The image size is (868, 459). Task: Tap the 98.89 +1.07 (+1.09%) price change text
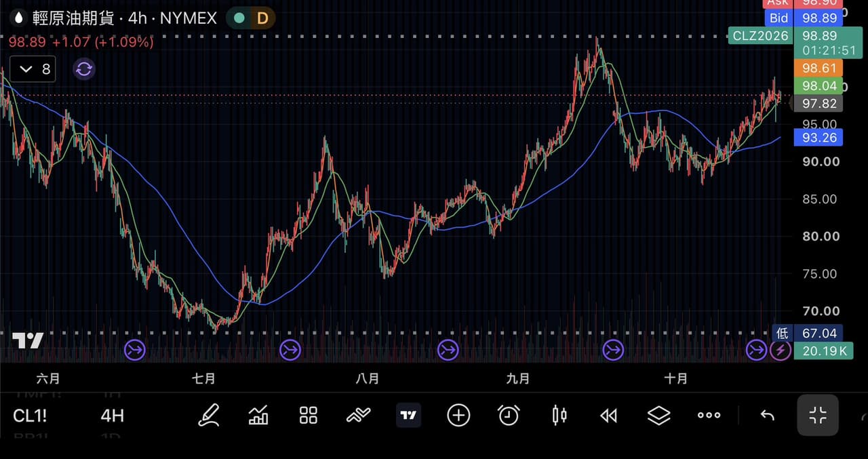coord(81,42)
